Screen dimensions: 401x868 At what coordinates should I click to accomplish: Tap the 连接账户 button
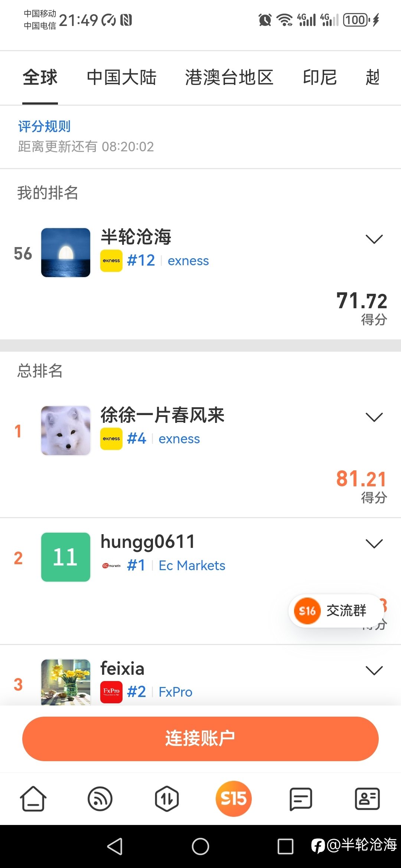[200, 739]
